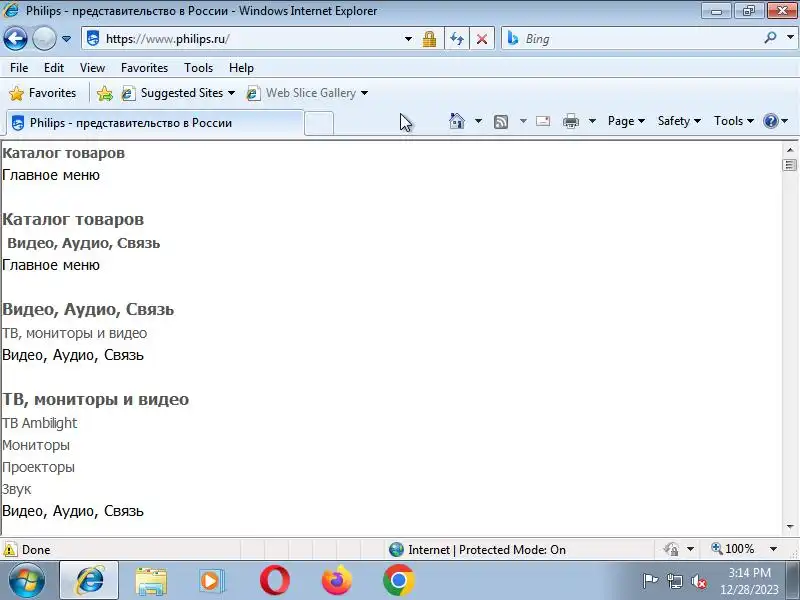Click the Forward navigation button
This screenshot has width=800, height=600.
coord(44,38)
